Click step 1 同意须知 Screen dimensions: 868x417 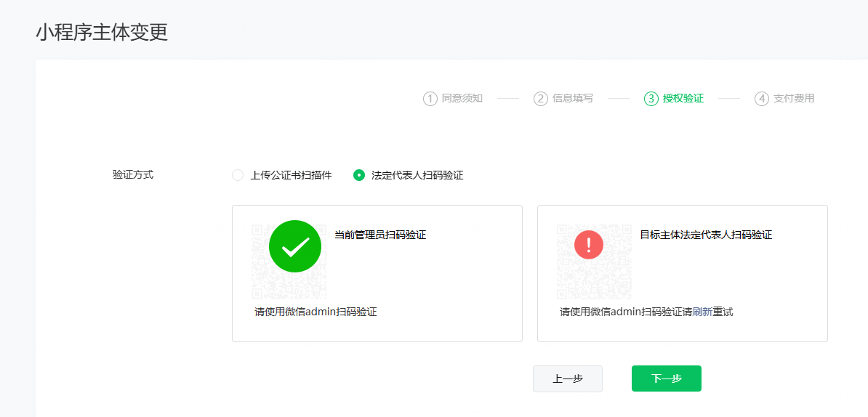[x=453, y=99]
